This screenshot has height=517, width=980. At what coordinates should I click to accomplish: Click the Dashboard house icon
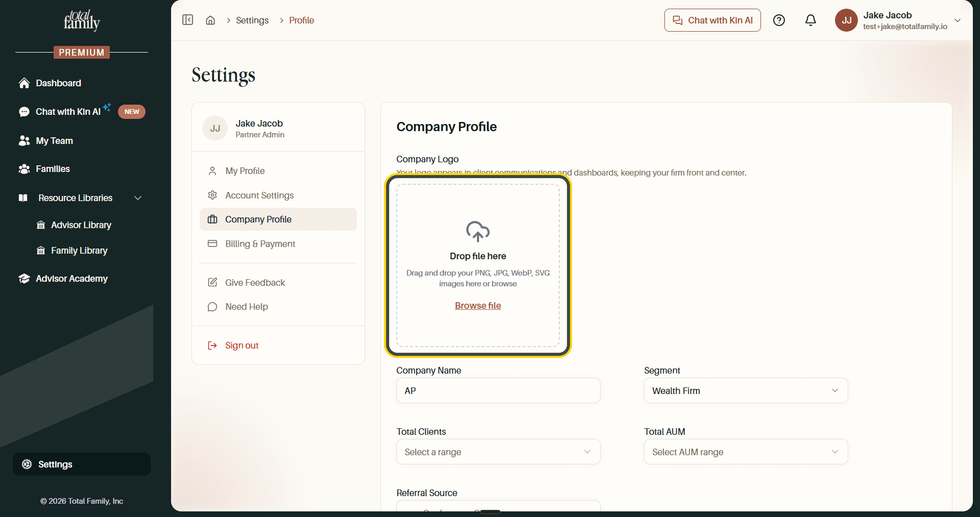tap(24, 83)
